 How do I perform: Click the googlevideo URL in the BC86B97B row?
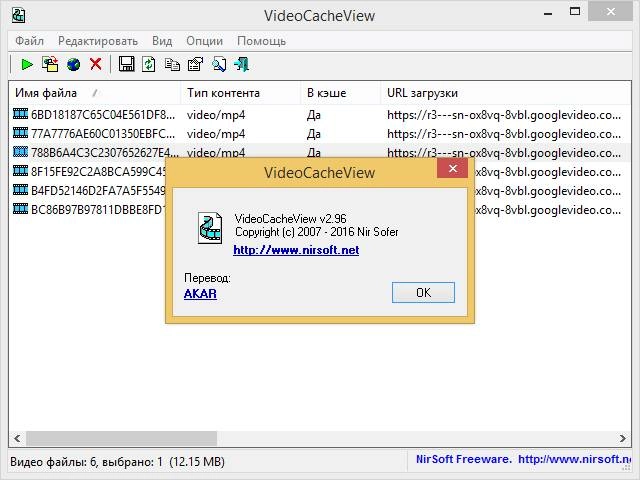(548, 210)
